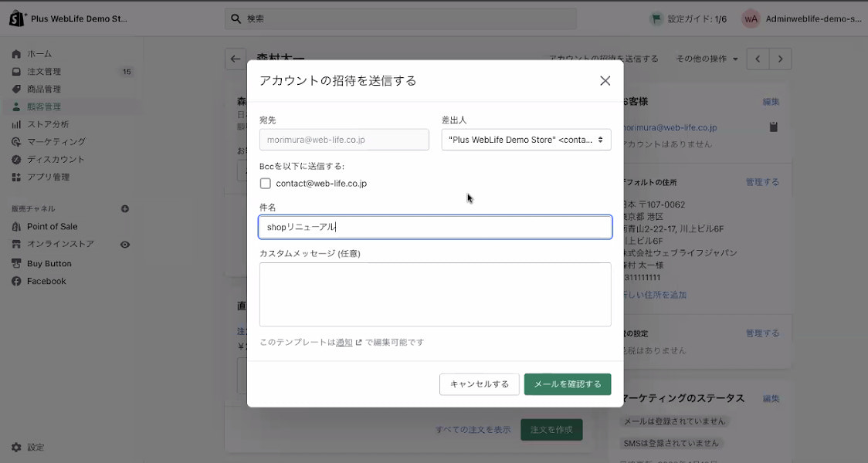
Task: Click the 商品管理 products icon
Action: pos(17,89)
